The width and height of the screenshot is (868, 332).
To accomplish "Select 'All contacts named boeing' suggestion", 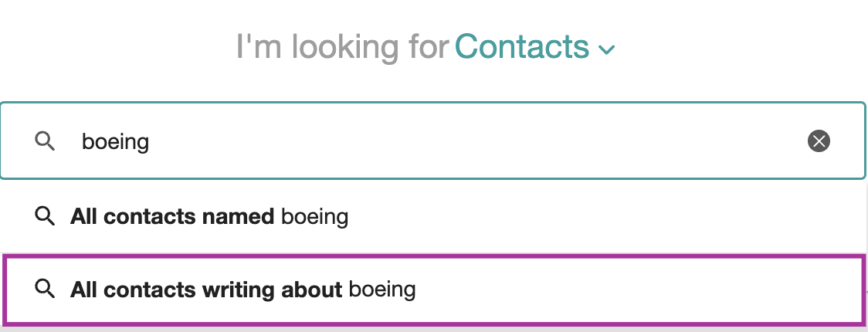I will pos(433,216).
